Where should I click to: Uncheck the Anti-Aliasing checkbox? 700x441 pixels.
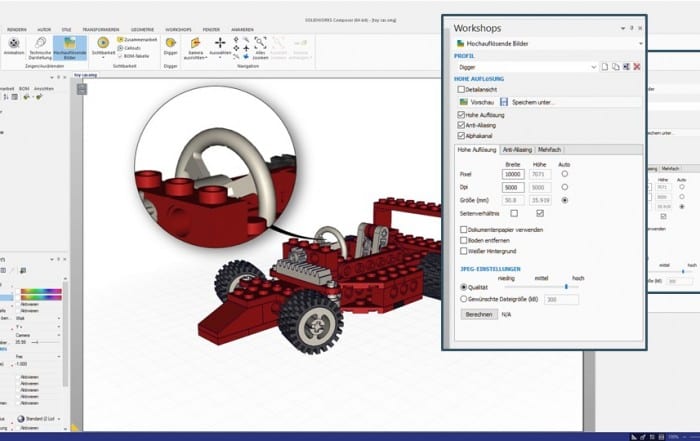click(461, 125)
